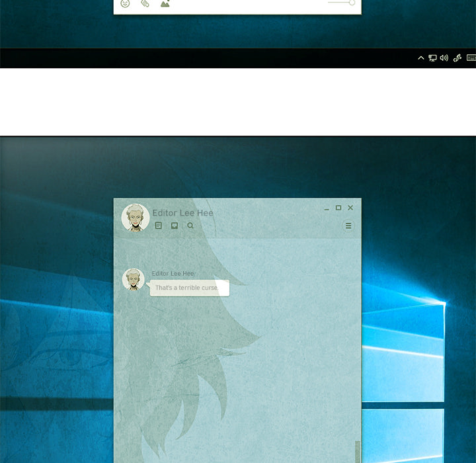Click the album icon in the chat header
The width and height of the screenshot is (476, 463).
click(175, 226)
